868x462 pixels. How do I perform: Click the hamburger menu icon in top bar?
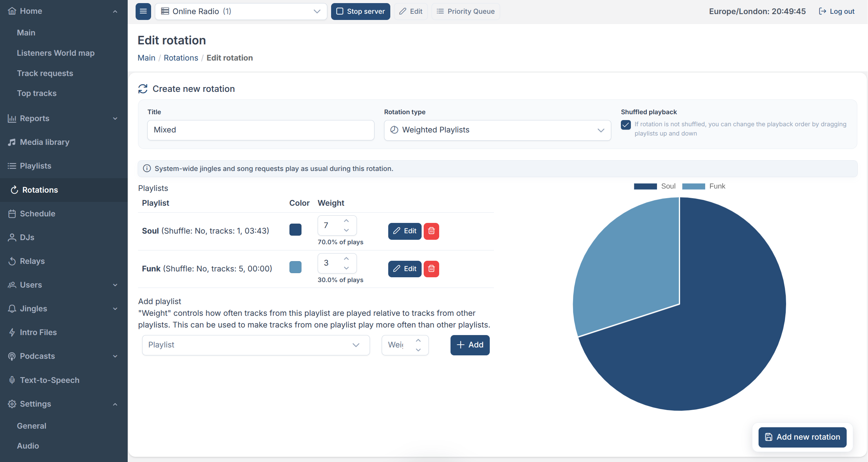click(143, 11)
